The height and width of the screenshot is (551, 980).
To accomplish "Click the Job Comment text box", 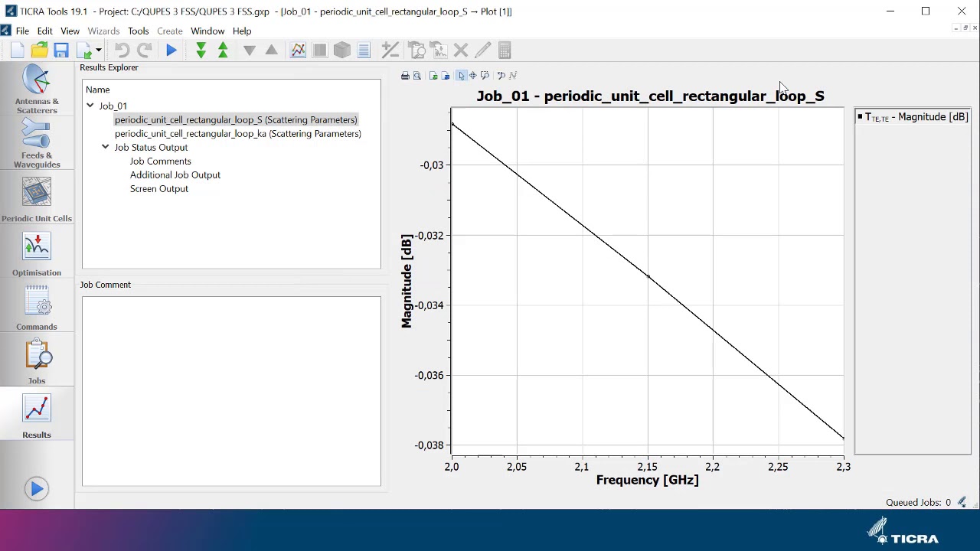I will (x=231, y=391).
